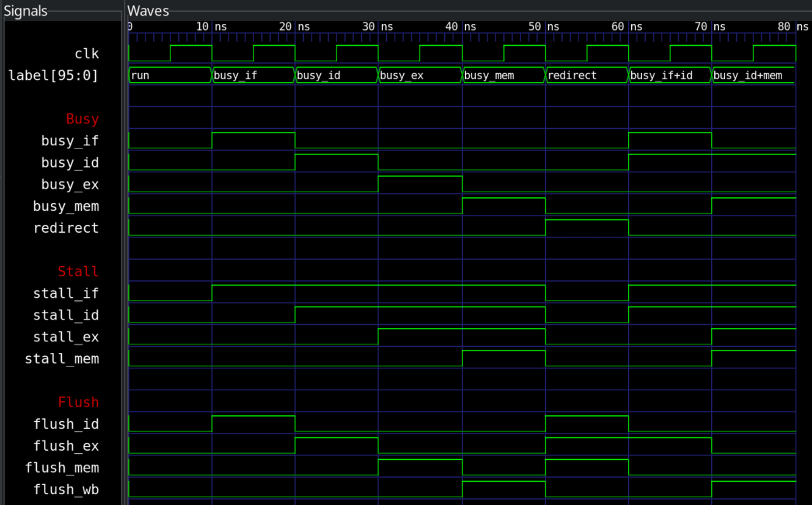The width and height of the screenshot is (812, 505).
Task: Click the 'busy_id' label value segment
Action: (x=337, y=76)
